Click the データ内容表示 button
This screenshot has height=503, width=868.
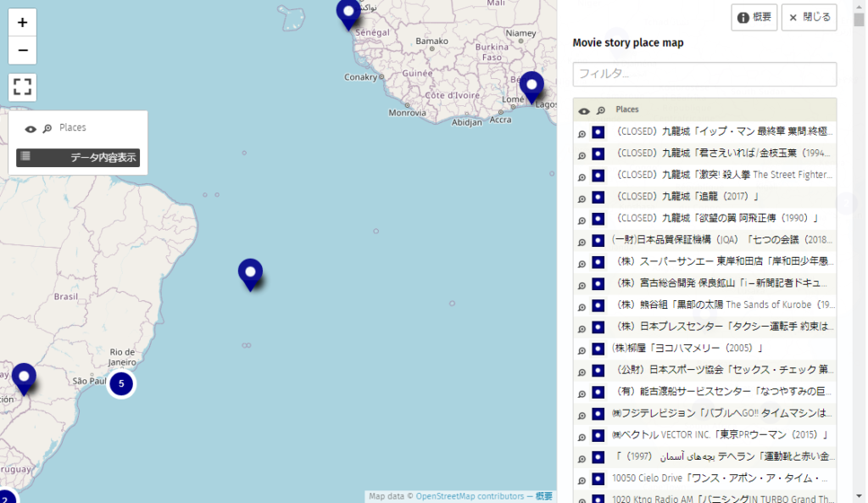coord(78,158)
